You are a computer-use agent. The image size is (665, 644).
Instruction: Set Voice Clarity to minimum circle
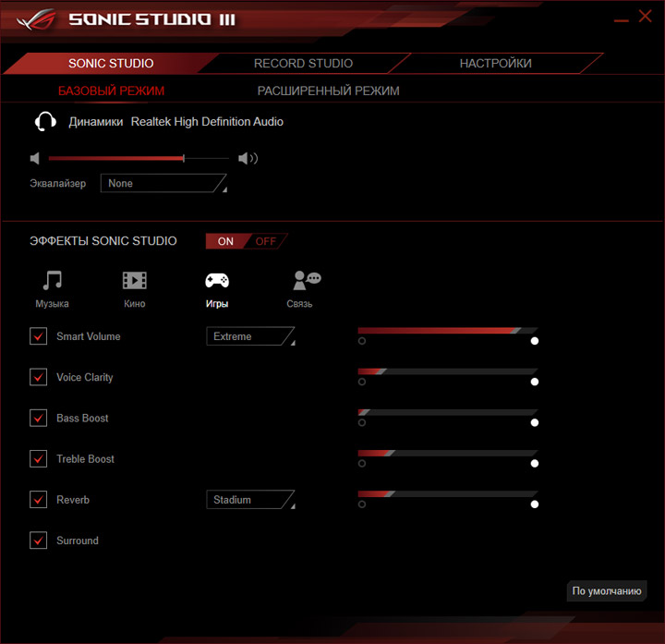click(362, 382)
